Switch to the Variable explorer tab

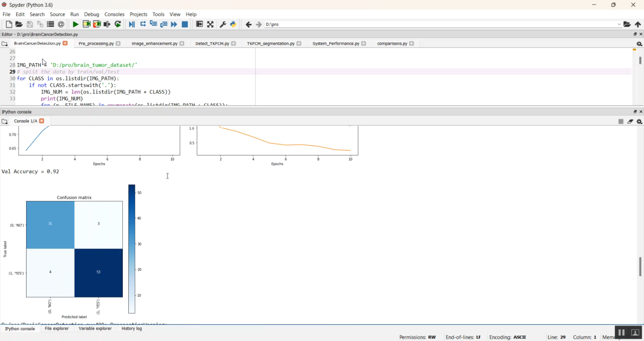(95, 329)
